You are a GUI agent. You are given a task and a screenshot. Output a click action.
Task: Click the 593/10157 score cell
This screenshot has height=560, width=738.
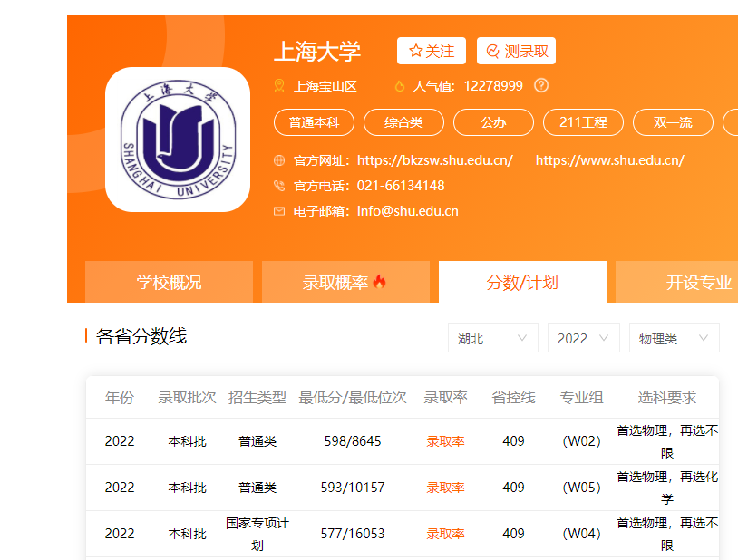pos(353,488)
